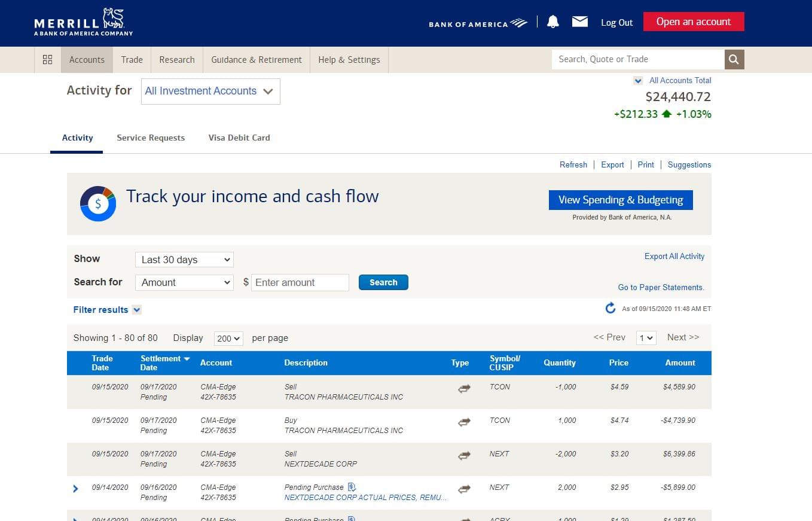Click the magnifying glass search icon
The width and height of the screenshot is (812, 521).
pos(734,59)
